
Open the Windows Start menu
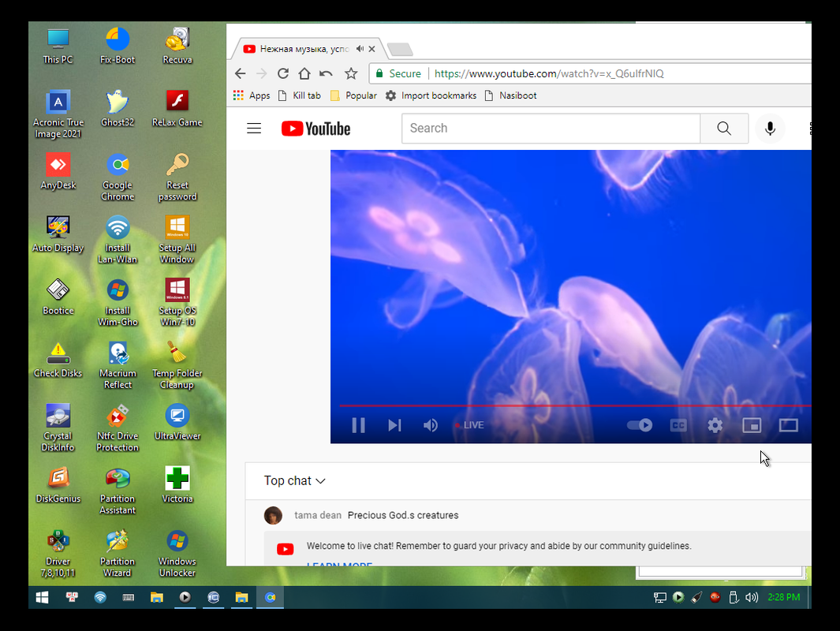43,597
